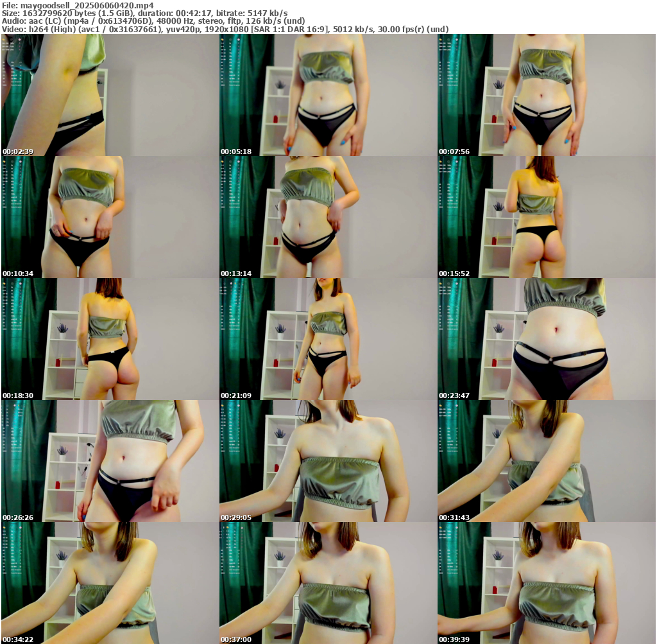657x644 pixels.
Task: Select the thumbnail timestamped 00:13:14
Action: [328, 217]
